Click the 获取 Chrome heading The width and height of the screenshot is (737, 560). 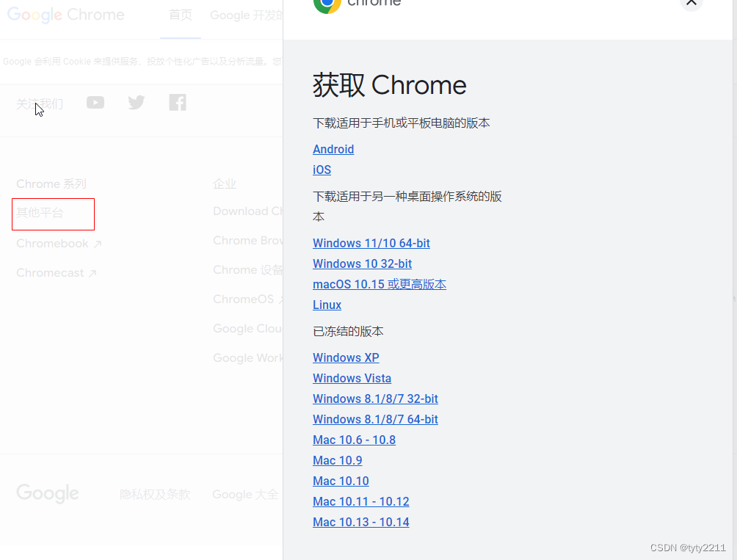pos(390,85)
